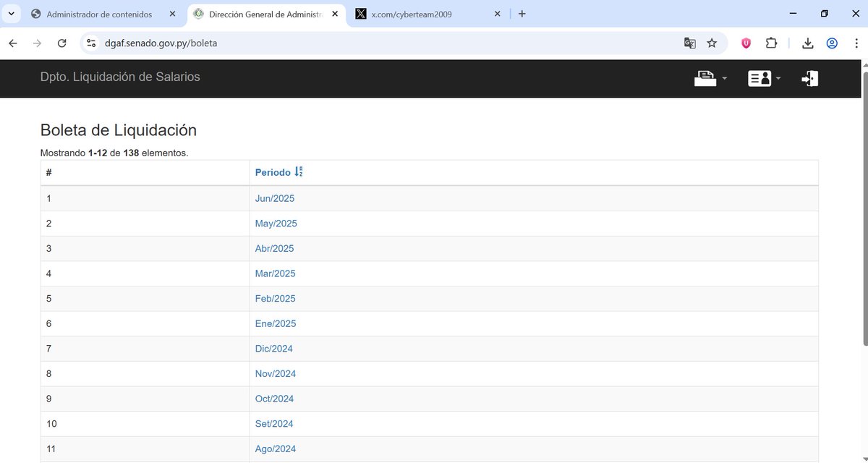Open the Jun/2025 boleta

click(x=275, y=198)
